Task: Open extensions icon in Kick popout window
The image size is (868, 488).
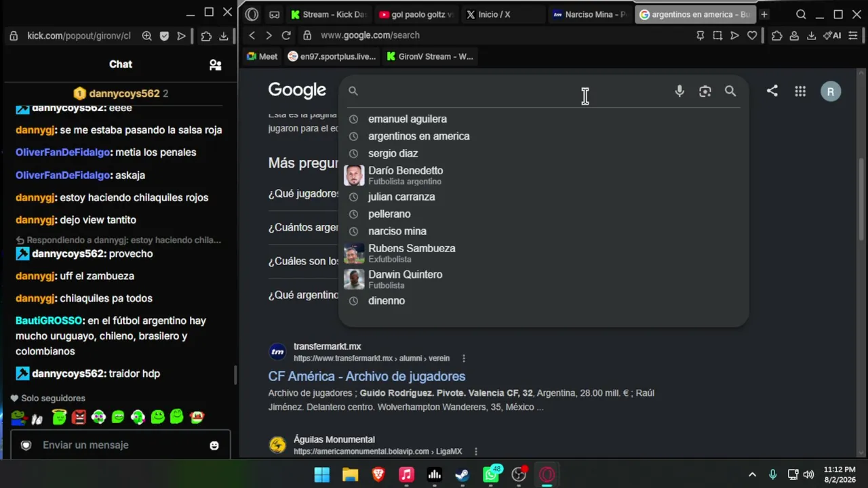Action: pos(206,36)
